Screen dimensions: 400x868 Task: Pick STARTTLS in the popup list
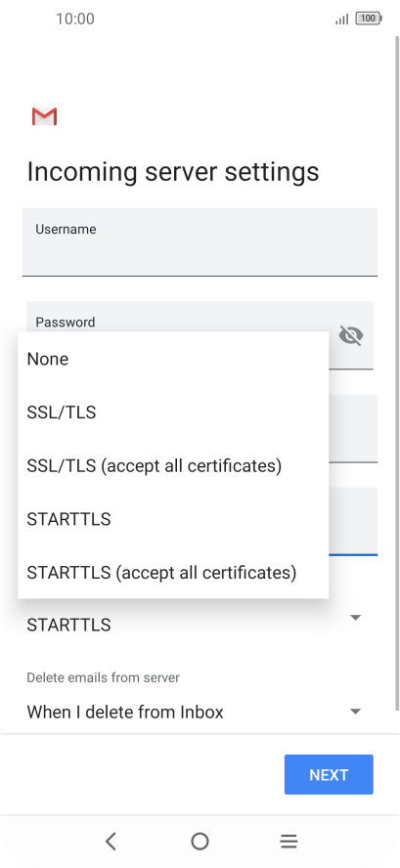(x=173, y=519)
